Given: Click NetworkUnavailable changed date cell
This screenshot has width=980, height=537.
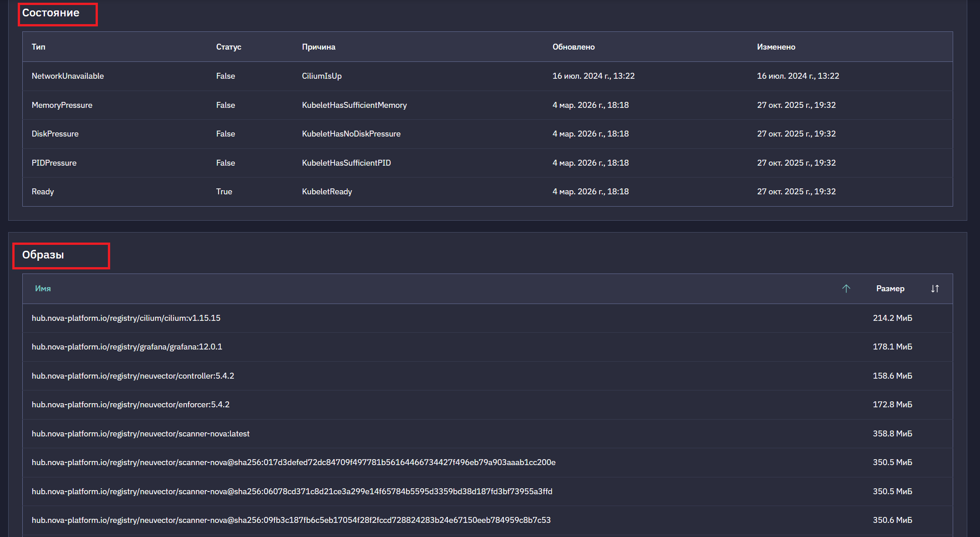Looking at the screenshot, I should tap(798, 76).
